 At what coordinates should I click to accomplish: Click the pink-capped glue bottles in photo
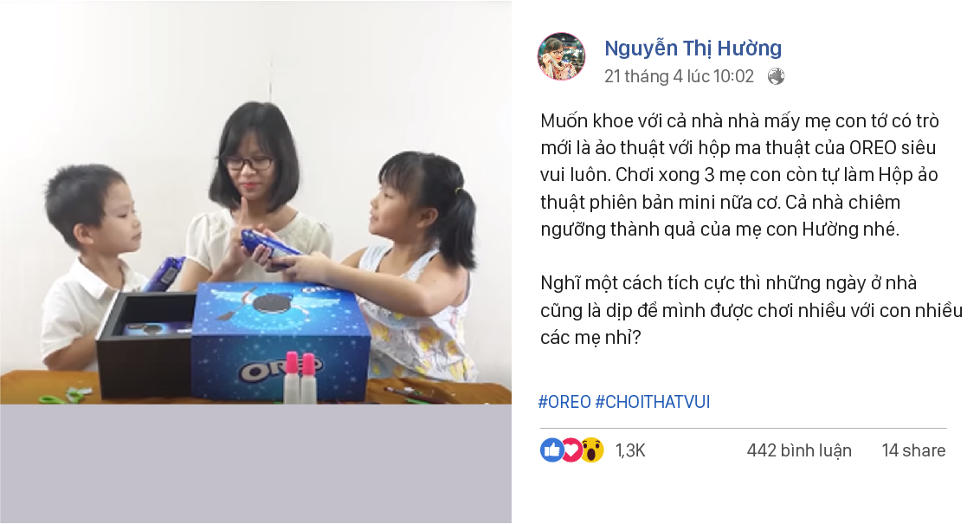coord(300,377)
